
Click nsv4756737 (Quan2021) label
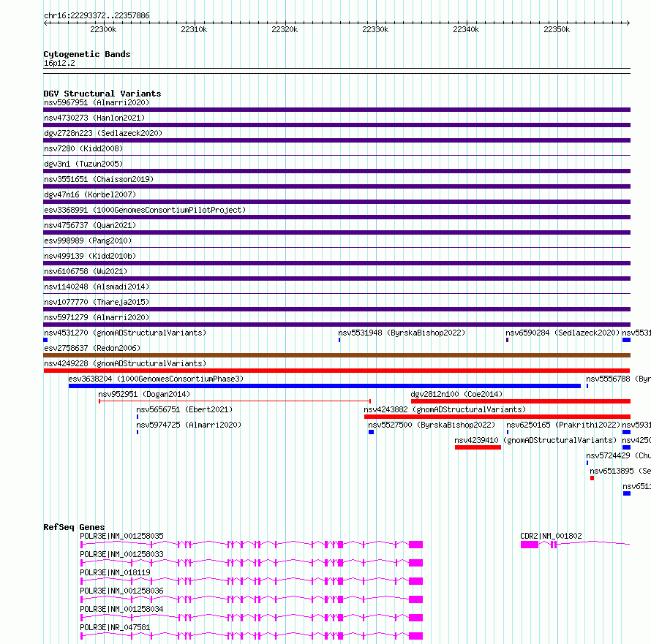coord(90,225)
